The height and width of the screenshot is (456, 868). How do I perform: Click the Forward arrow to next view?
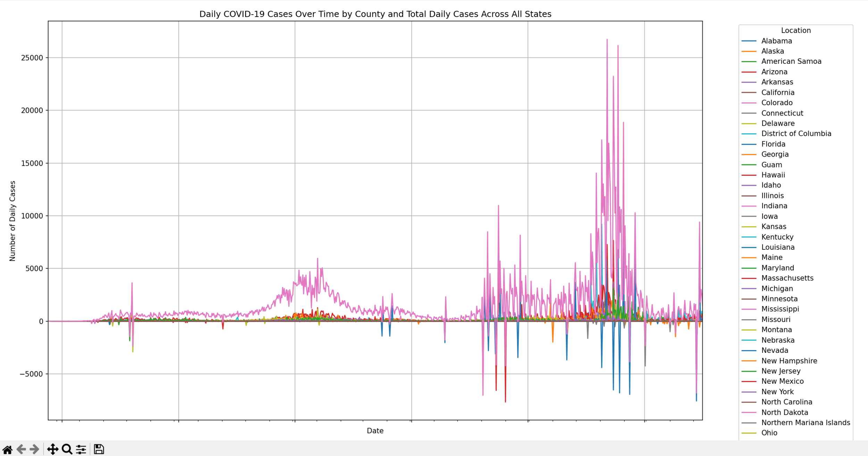coord(34,449)
